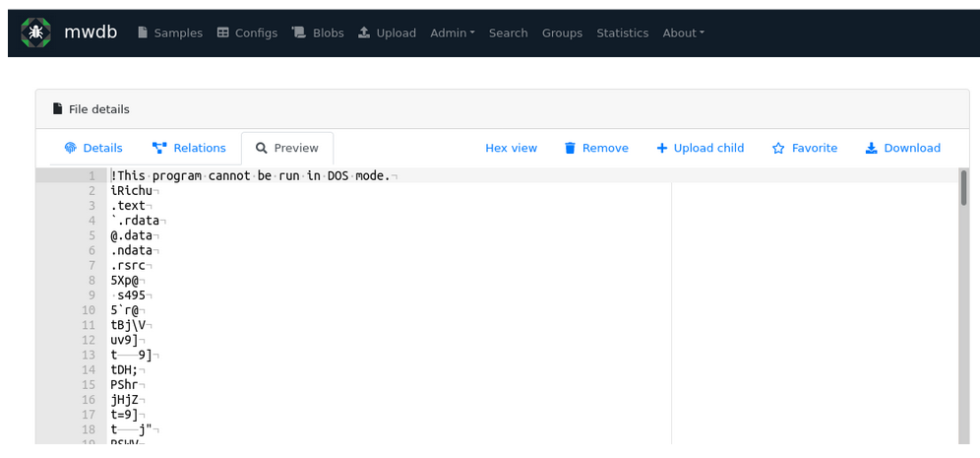Click the 'jHjZ' line
980x458 pixels.
(124, 400)
